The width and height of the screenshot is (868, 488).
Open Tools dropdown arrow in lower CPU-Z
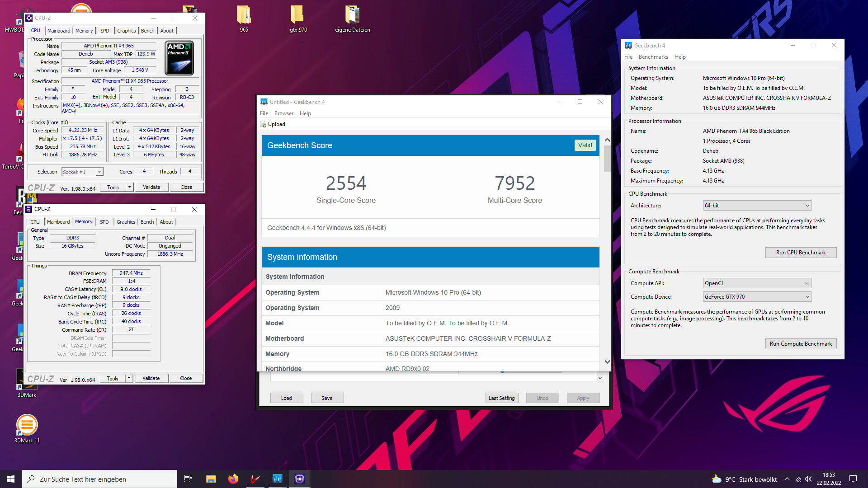tap(129, 378)
